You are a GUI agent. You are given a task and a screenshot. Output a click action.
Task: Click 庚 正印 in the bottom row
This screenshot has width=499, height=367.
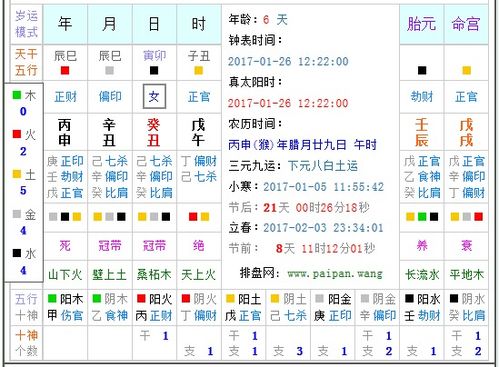click(332, 315)
